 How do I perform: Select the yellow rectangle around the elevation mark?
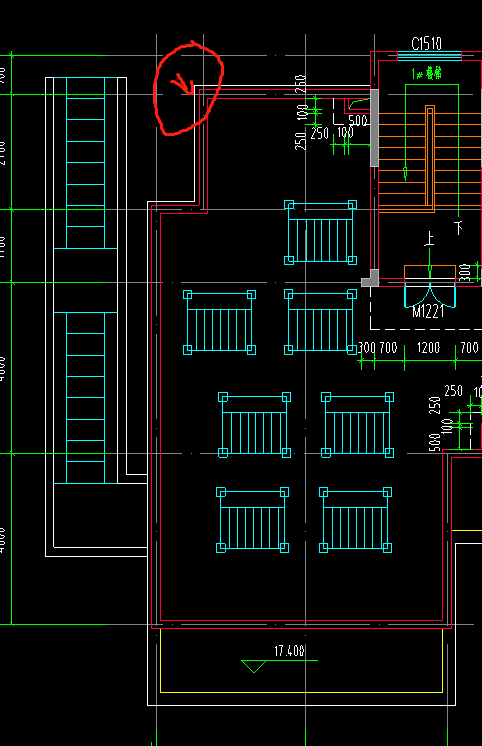click(302, 660)
